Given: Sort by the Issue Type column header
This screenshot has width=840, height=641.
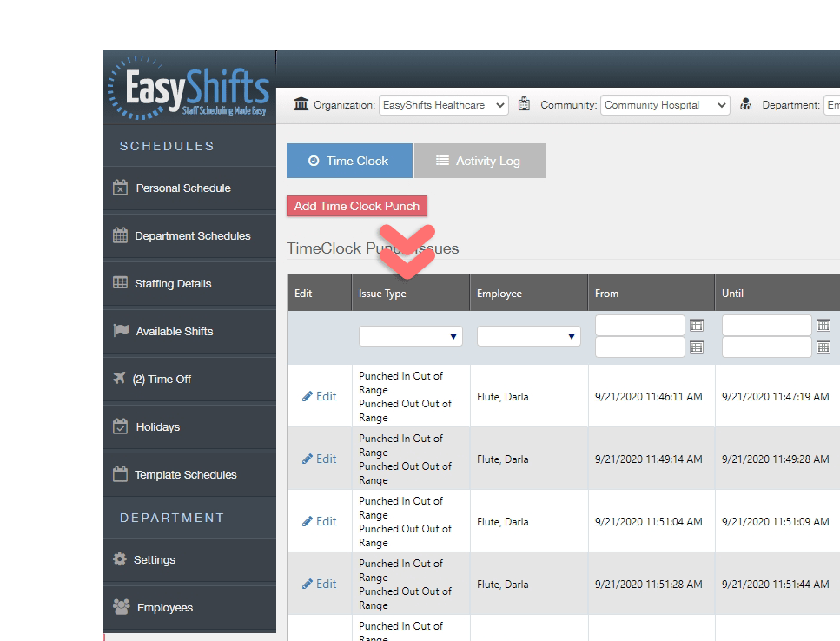Looking at the screenshot, I should point(382,294).
